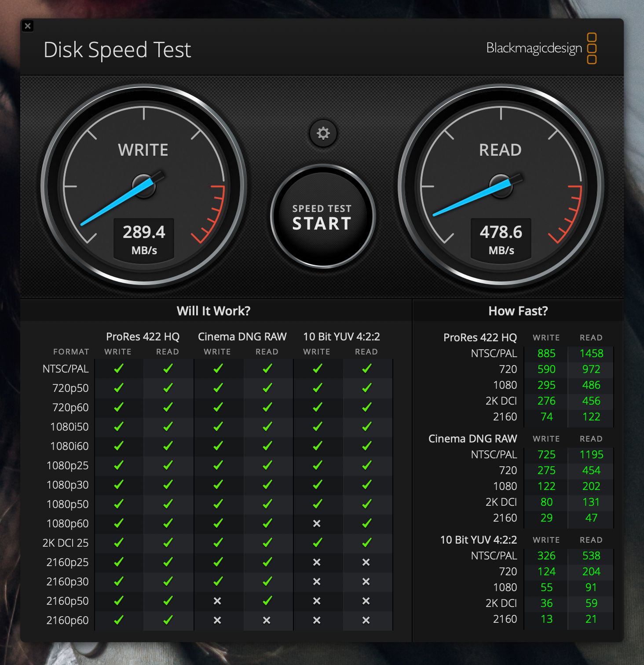The width and height of the screenshot is (644, 665).
Task: Click the checkmark for 2160p50 Cinema DNG read
Action: [x=267, y=601]
